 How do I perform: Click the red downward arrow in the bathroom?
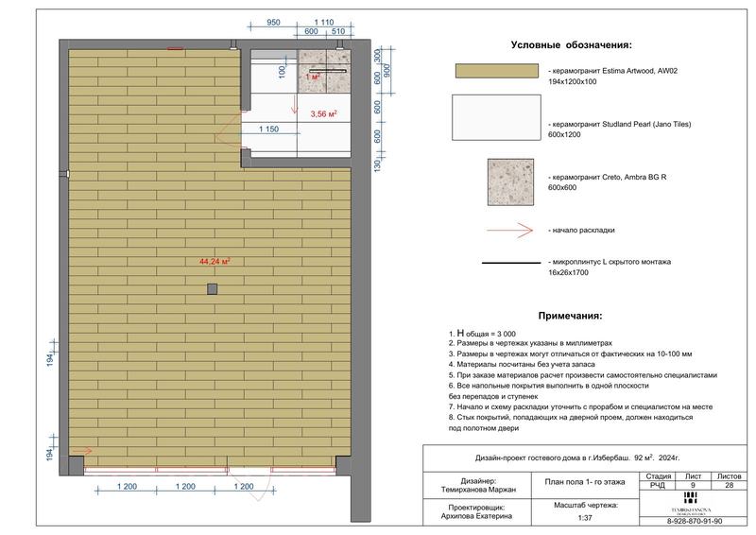(295, 105)
